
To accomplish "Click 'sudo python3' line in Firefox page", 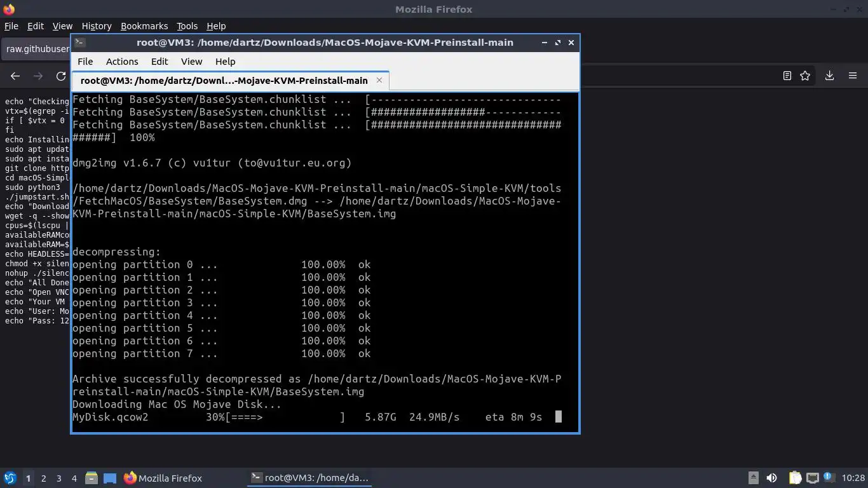I will [32, 187].
